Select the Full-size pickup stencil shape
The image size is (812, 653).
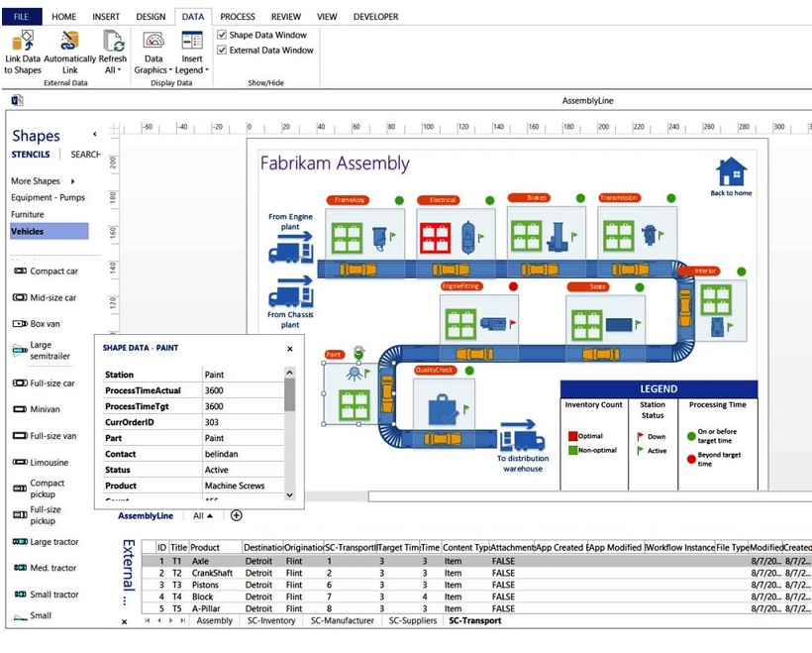(37, 515)
